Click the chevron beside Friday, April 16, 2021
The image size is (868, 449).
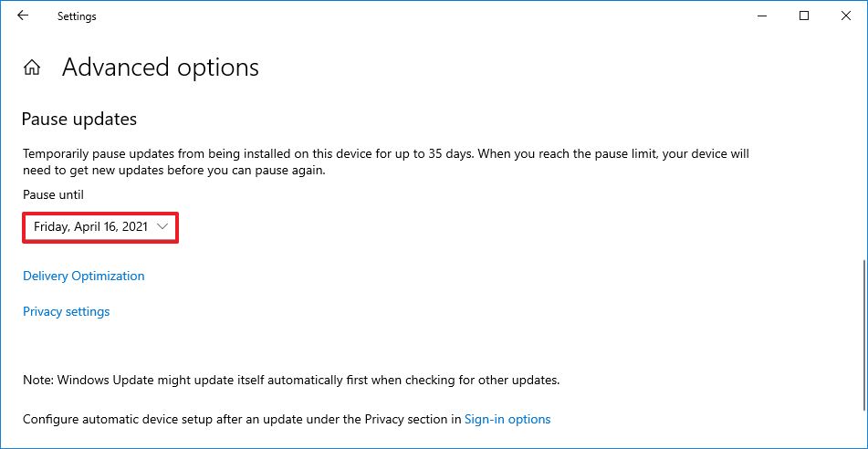162,226
